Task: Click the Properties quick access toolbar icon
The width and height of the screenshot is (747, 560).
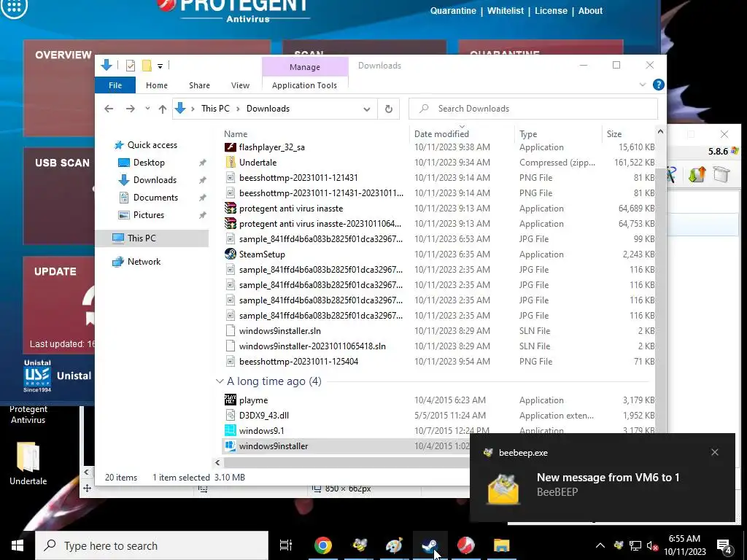Action: [x=130, y=66]
